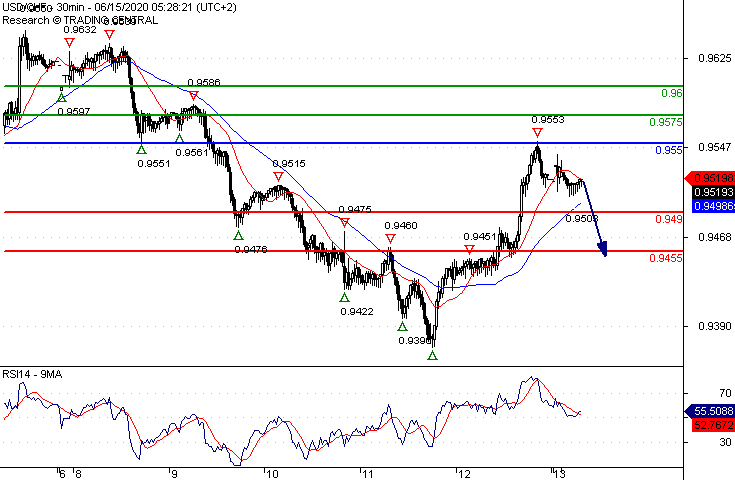Click the date label 11 on the time axis

click(x=368, y=474)
